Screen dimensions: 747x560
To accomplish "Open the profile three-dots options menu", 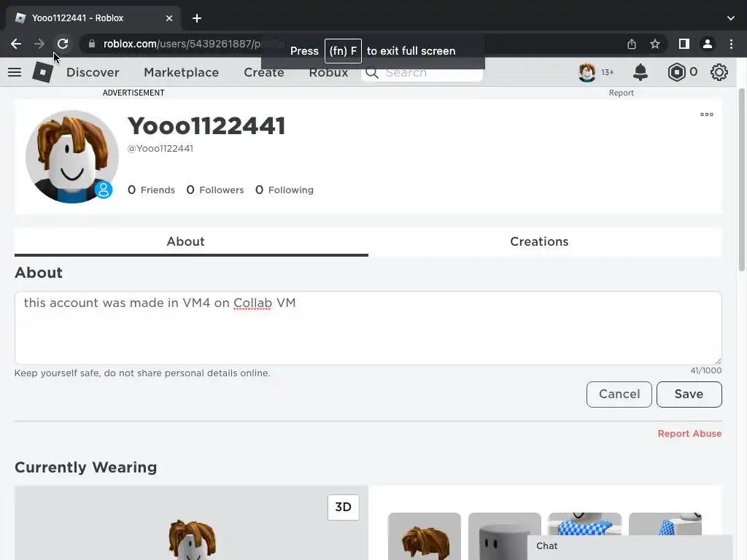I will point(706,114).
